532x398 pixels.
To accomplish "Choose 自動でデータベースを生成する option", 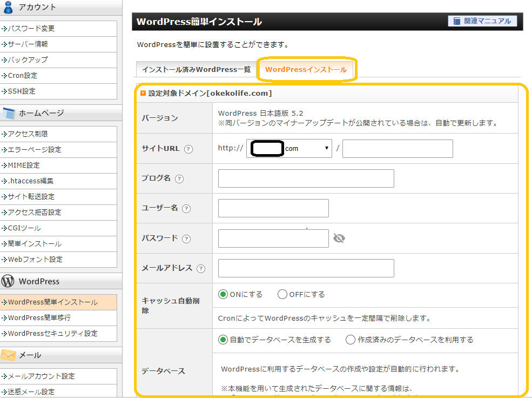I will tap(223, 340).
